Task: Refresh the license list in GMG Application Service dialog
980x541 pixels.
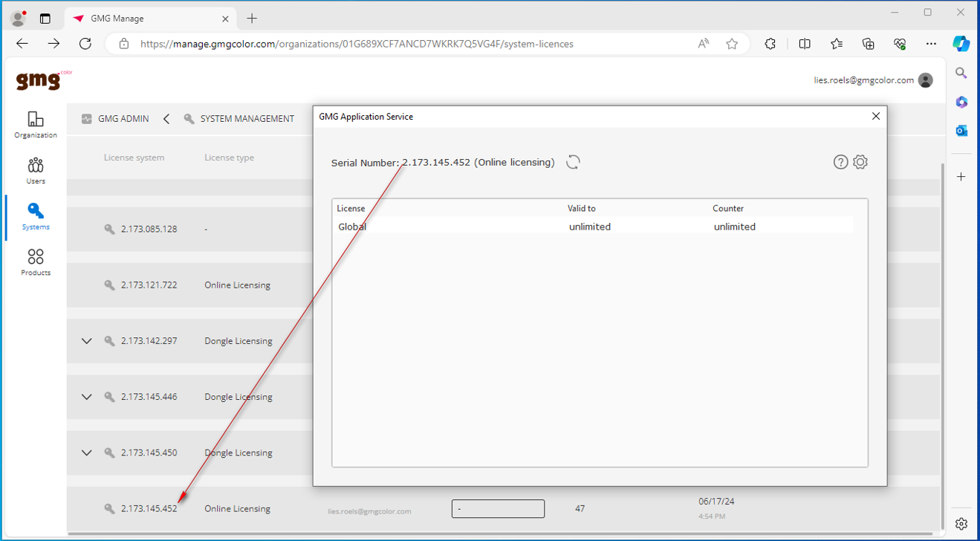Action: (x=572, y=161)
